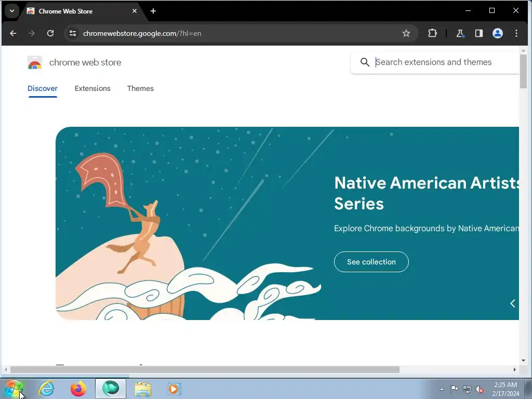The image size is (532, 399).
Task: Toggle the browser side panel
Action: 478,33
